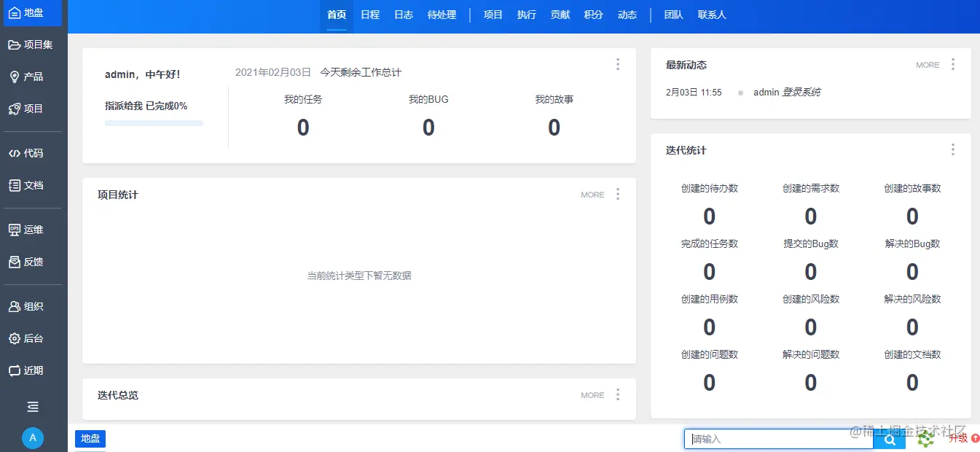Viewport: 980px width, 452px height.
Task: Click the 完成的任务数 value
Action: pyautogui.click(x=710, y=272)
